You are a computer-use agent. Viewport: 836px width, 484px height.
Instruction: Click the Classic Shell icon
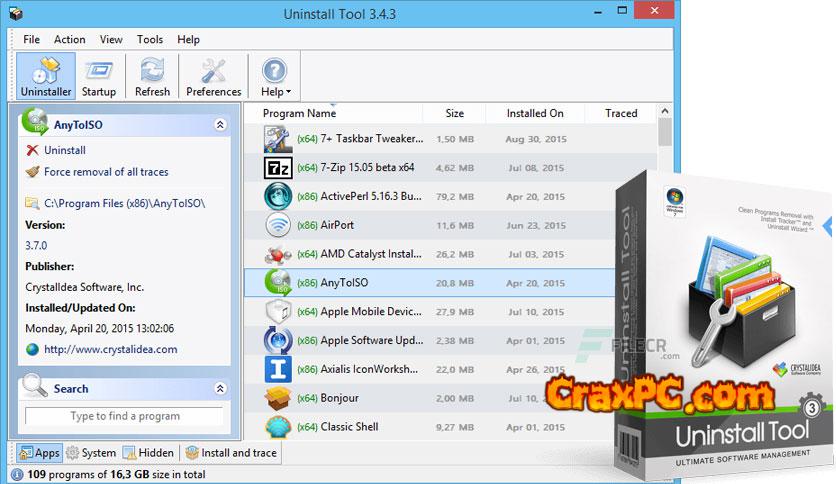pos(278,426)
